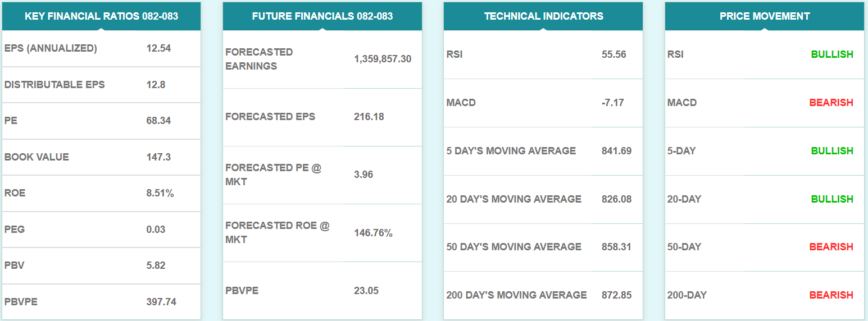Click the Forecasted PE @ MKT label

(273, 175)
